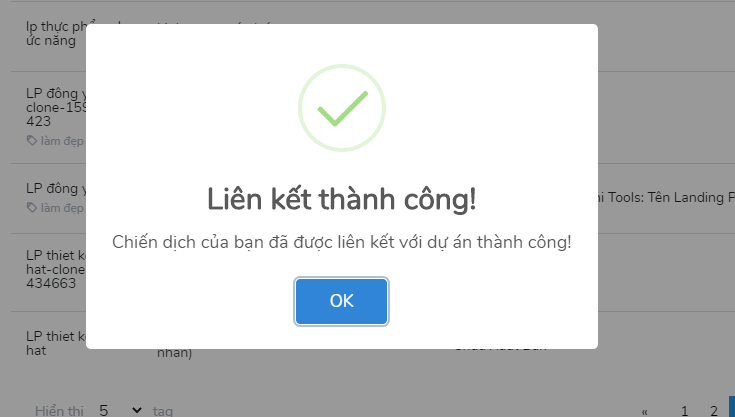The width and height of the screenshot is (735, 417).
Task: Click the first làm đẹp tag label
Action: pyautogui.click(x=62, y=141)
